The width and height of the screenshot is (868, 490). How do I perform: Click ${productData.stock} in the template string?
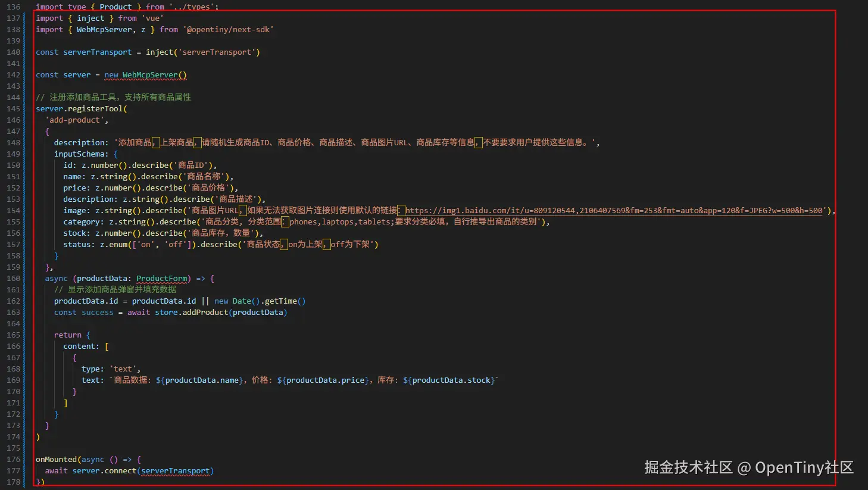coord(449,380)
